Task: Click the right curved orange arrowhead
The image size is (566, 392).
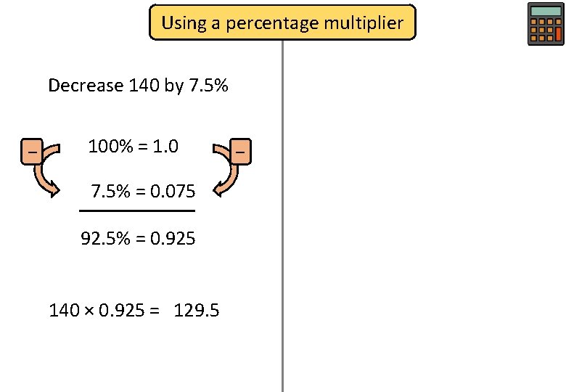Action: 218,189
